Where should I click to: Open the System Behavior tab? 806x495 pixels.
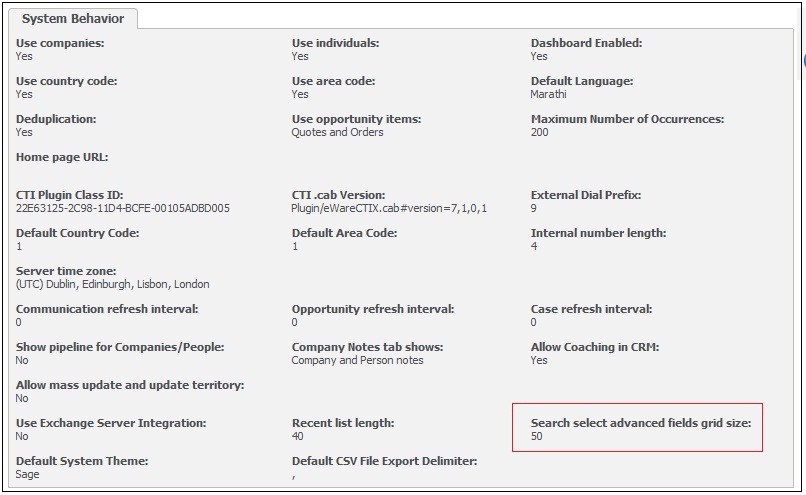coord(72,19)
